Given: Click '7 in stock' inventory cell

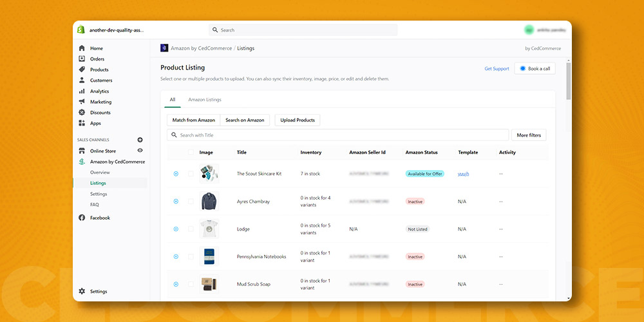Looking at the screenshot, I should tap(310, 174).
